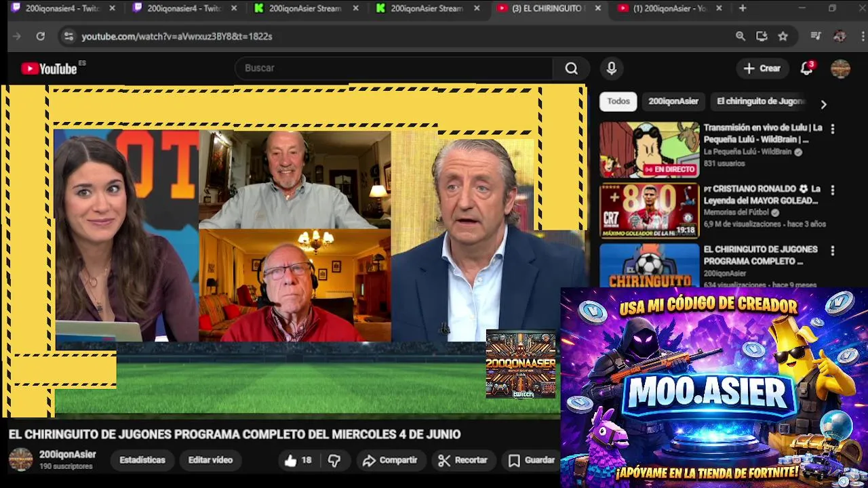
Task: Open video titled Transmisión en vivo de Lulu
Action: pos(762,134)
